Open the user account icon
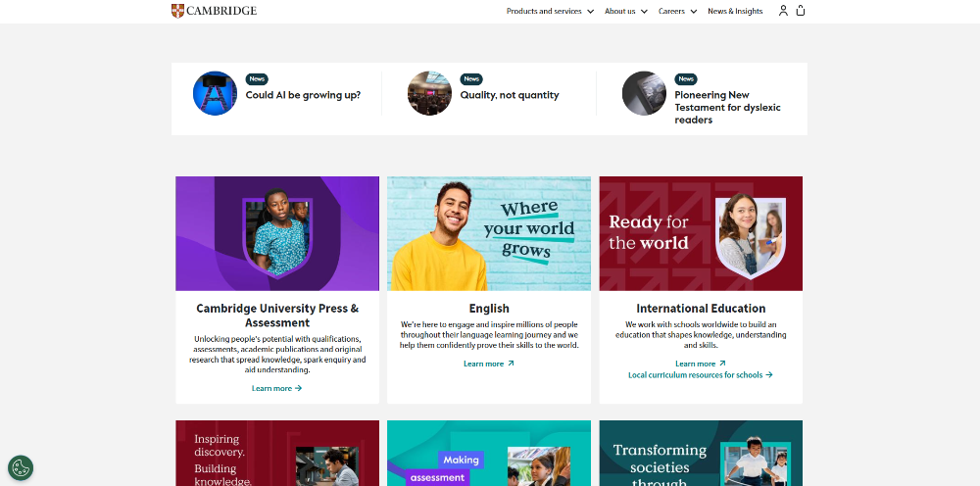The height and width of the screenshot is (486, 980). click(x=783, y=11)
